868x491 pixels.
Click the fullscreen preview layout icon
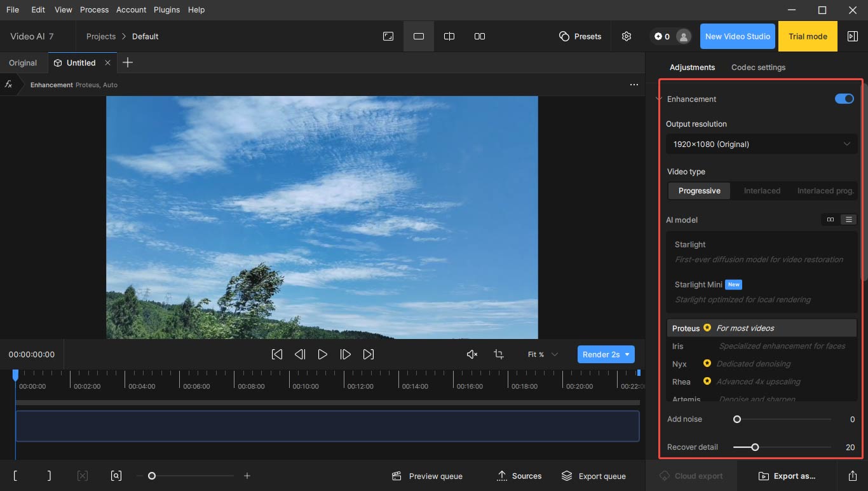388,36
